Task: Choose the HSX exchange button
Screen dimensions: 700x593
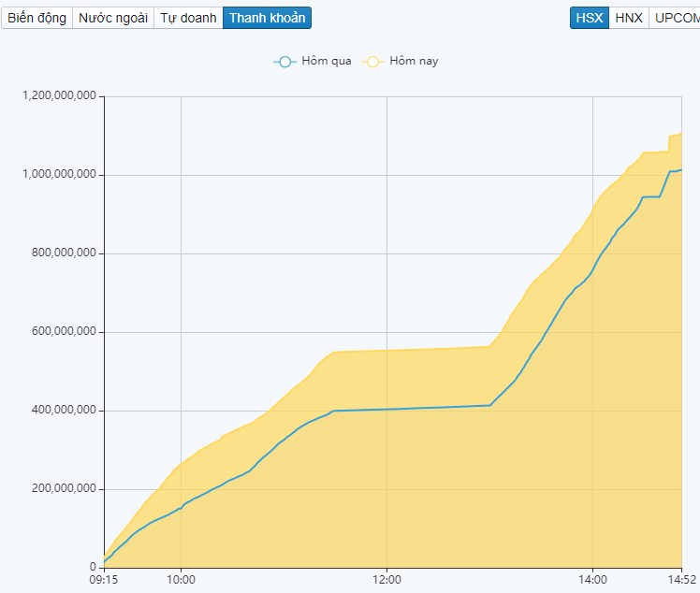Action: 590,18
